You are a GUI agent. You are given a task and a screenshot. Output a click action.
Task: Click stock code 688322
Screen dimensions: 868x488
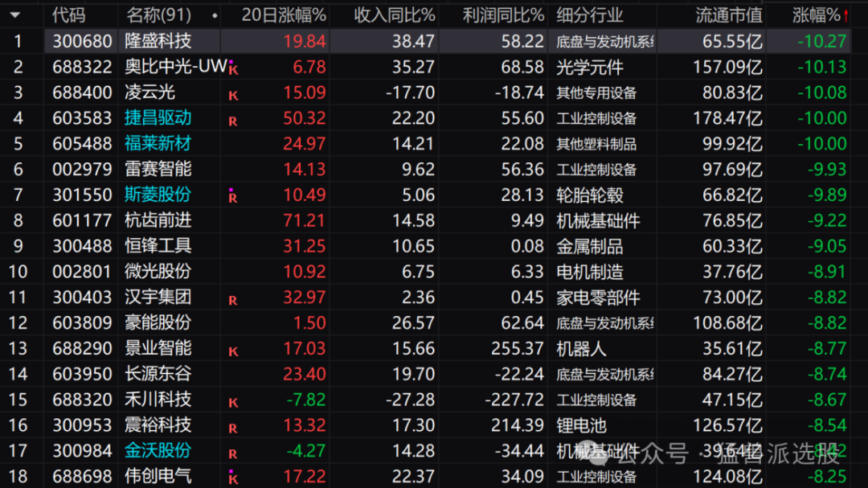82,67
